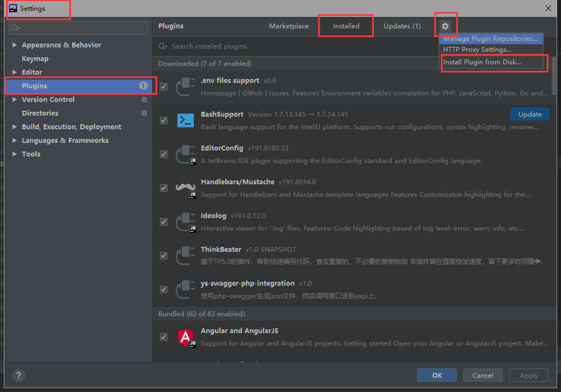This screenshot has width=561, height=392.
Task: Expand the Version Control tree arrow
Action: [x=14, y=100]
